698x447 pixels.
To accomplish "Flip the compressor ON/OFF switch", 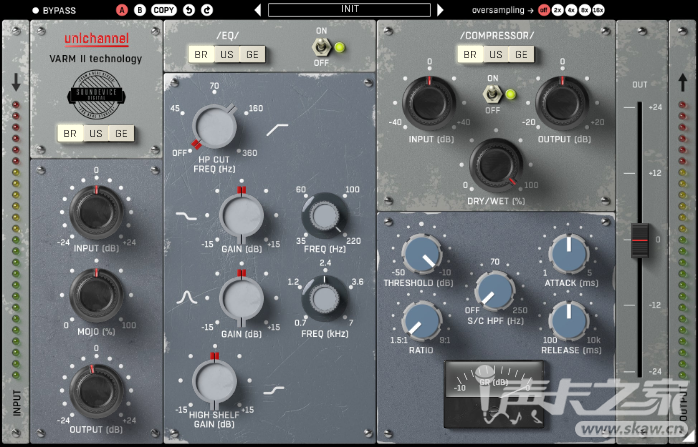I will coord(492,93).
